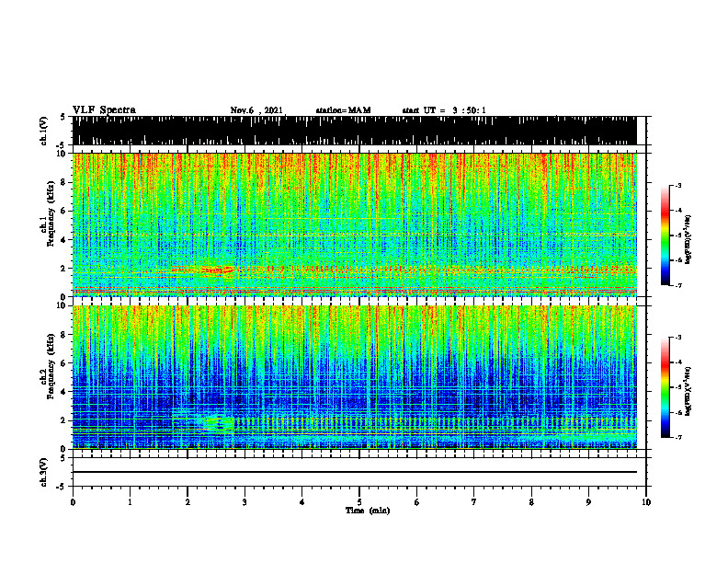
Task: Click the ch.1 spectrogram color bar
Action: [x=665, y=236]
